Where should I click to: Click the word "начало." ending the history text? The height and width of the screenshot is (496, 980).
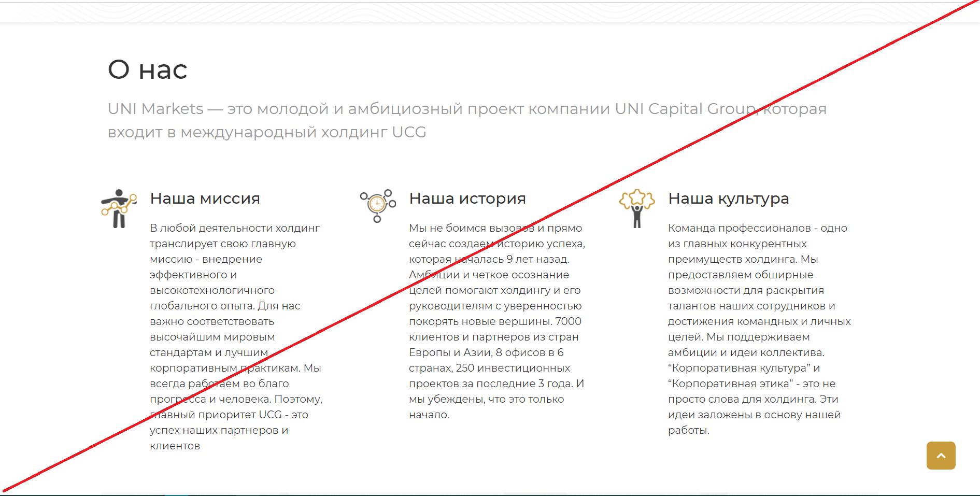click(429, 415)
